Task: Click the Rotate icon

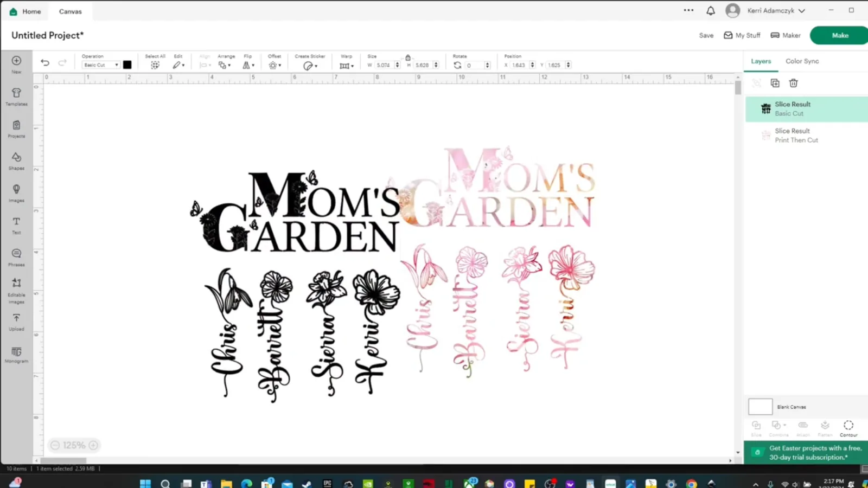Action: (457, 65)
